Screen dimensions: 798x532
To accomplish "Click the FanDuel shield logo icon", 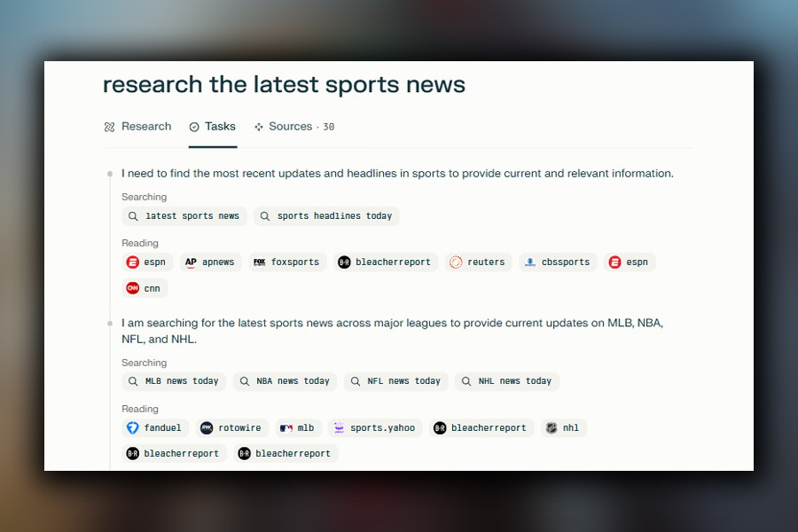I will pyautogui.click(x=133, y=428).
